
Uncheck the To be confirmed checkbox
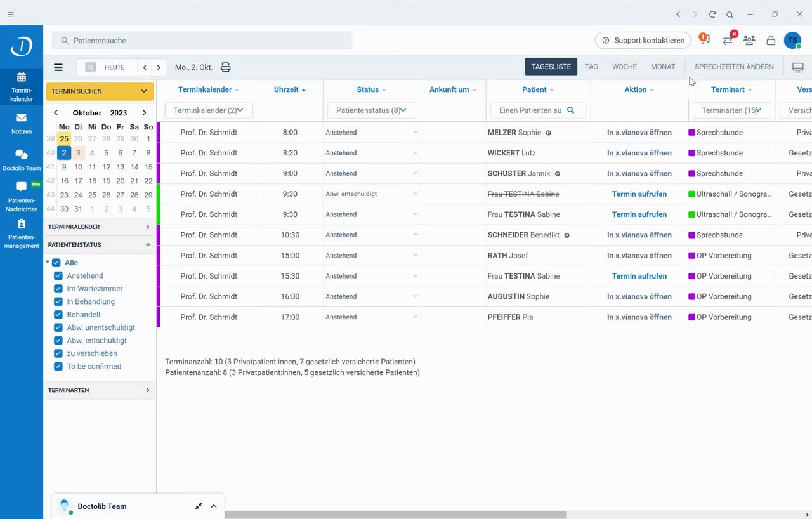point(58,367)
